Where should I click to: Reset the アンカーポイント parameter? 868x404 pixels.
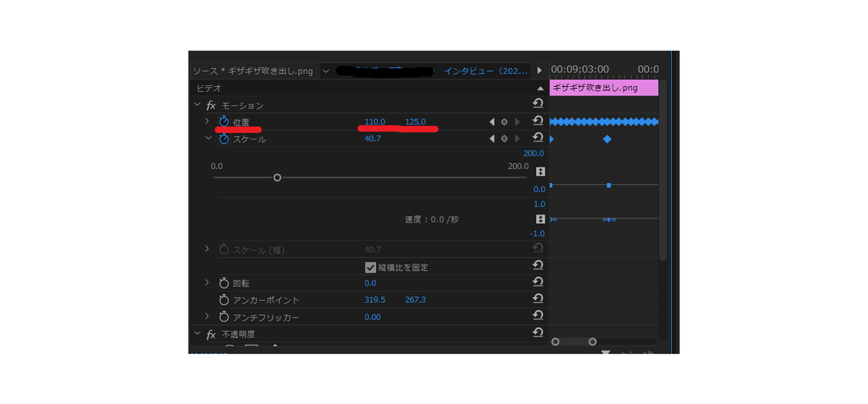tap(537, 299)
